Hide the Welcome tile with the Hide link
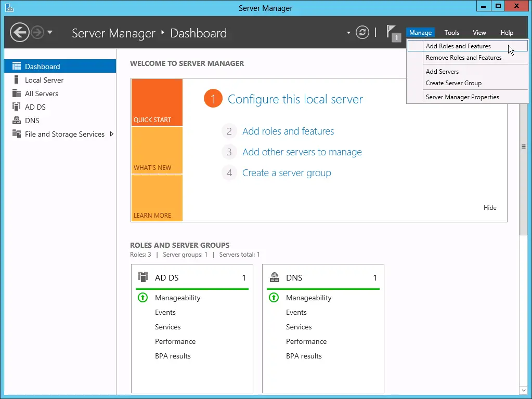The width and height of the screenshot is (532, 399). (489, 207)
